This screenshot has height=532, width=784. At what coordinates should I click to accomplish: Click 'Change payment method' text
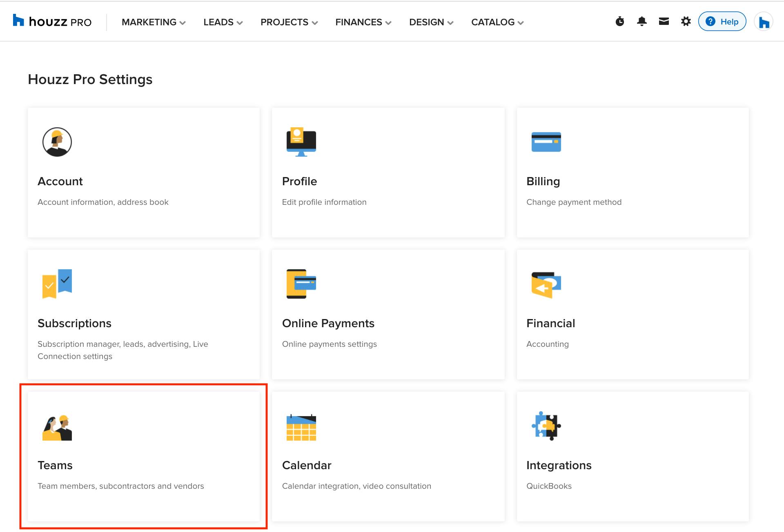pos(574,202)
